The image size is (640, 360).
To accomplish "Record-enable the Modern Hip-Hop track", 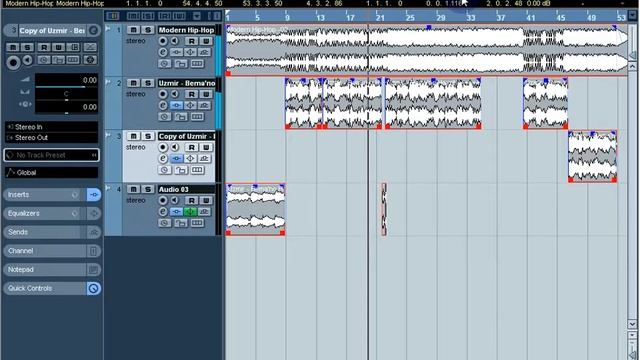I will point(163,41).
